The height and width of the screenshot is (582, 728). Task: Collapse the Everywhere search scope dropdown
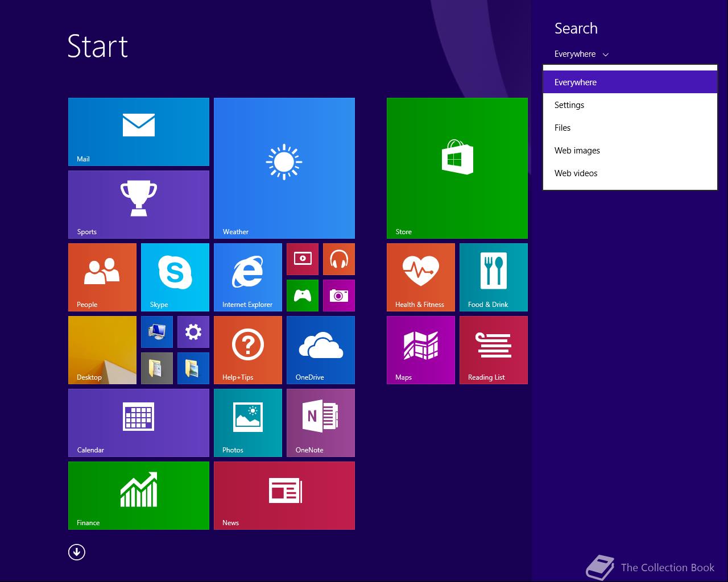[x=582, y=54]
